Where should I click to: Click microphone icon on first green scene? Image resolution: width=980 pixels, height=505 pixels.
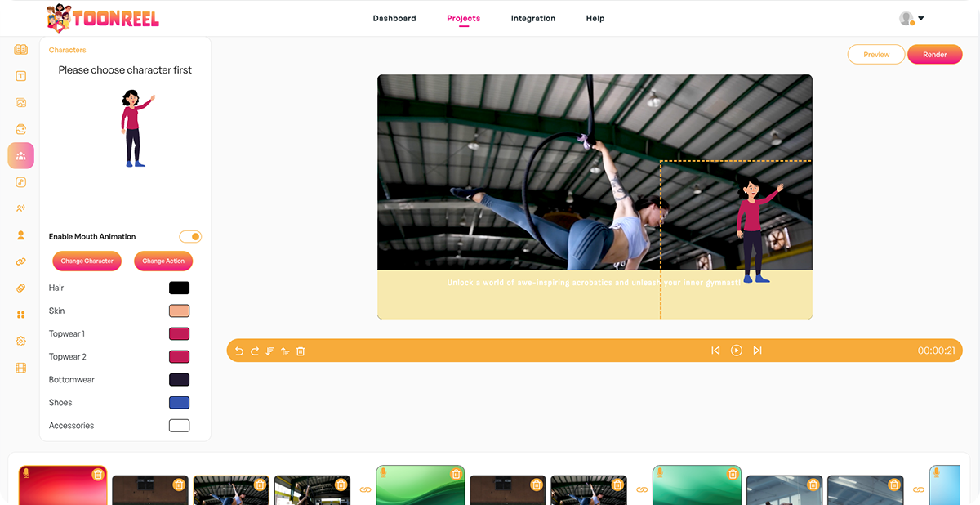[x=384, y=473]
